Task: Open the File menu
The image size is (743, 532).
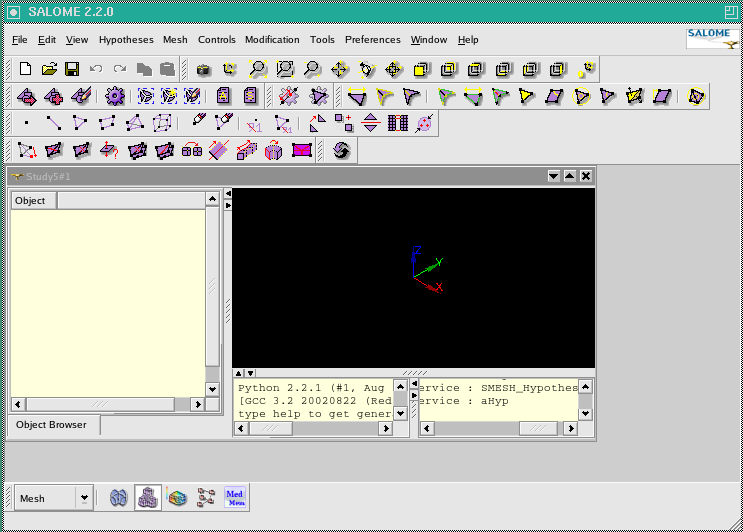Action: click(19, 40)
